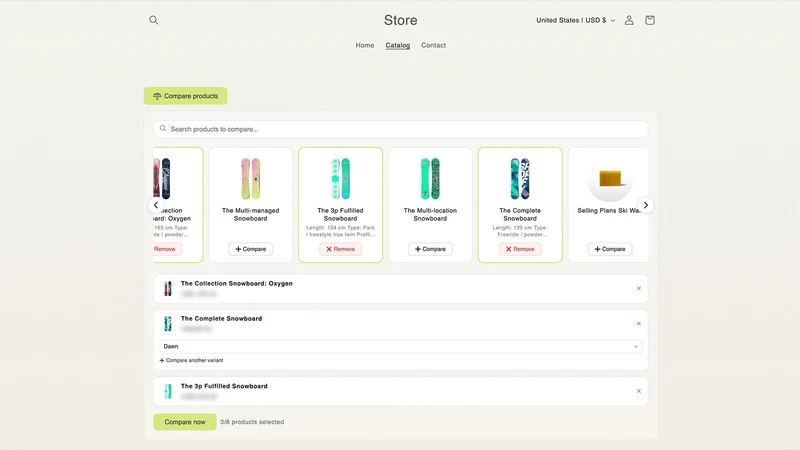The image size is (800, 450).
Task: Show previous products with the left carousel arrow
Action: [x=156, y=205]
